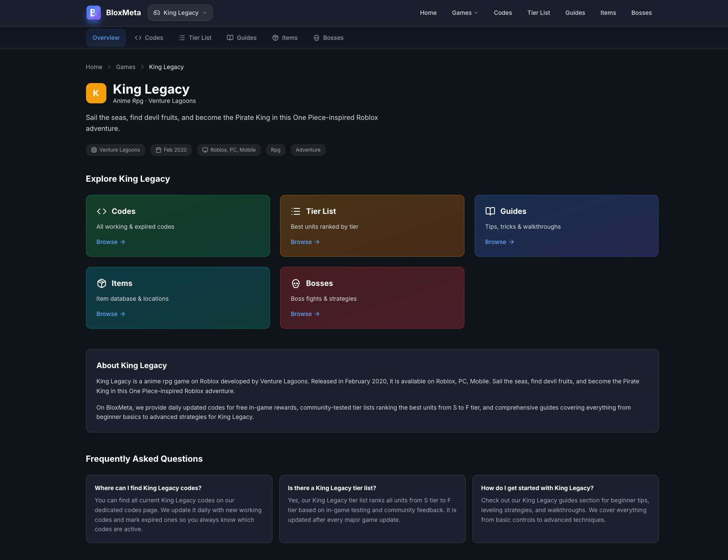Open Tier List in the top navigation
Viewport: 728px width, 560px height.
coord(539,13)
